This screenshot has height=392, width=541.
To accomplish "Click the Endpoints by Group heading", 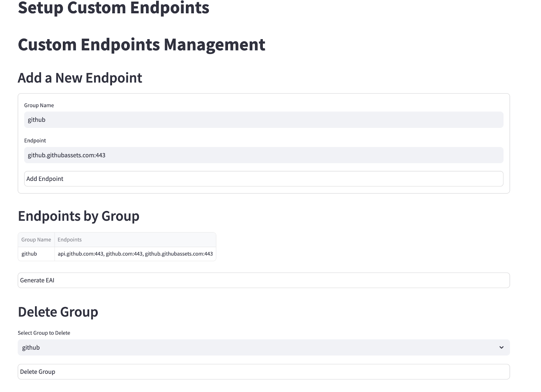I will point(78,216).
